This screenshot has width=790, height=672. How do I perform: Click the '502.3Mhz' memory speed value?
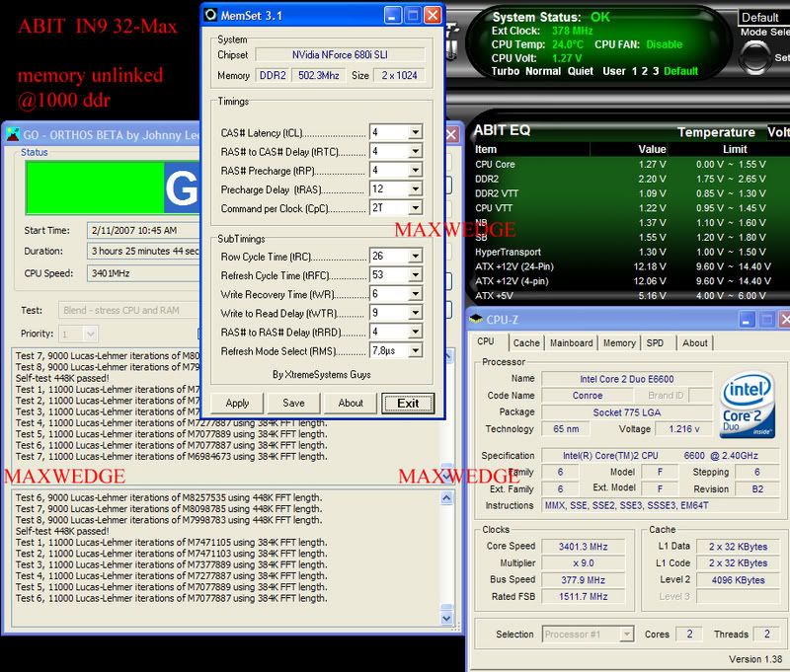pyautogui.click(x=318, y=76)
